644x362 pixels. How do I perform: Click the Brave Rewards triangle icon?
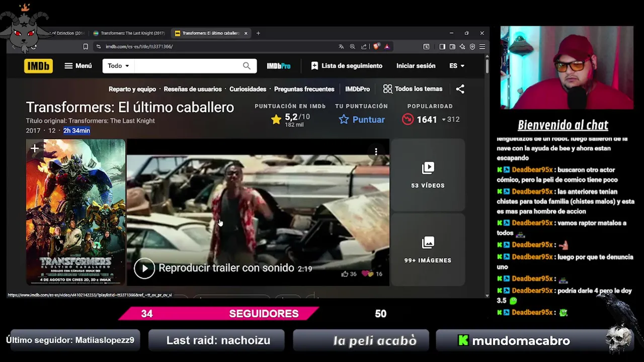point(387,47)
